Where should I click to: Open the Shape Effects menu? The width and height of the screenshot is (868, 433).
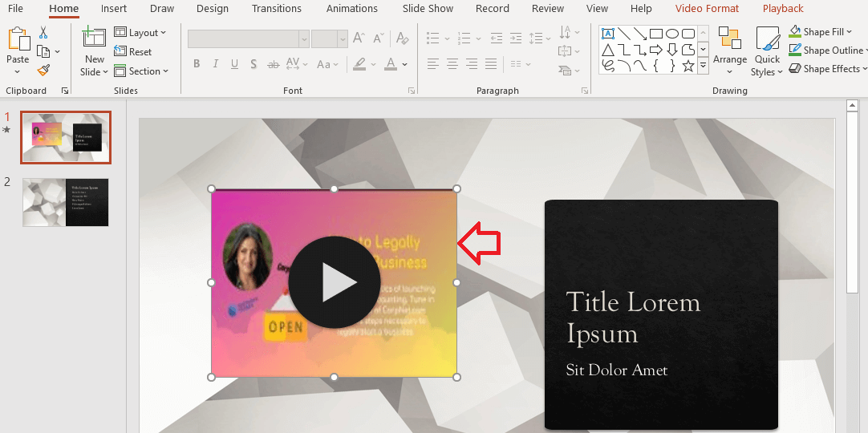826,69
